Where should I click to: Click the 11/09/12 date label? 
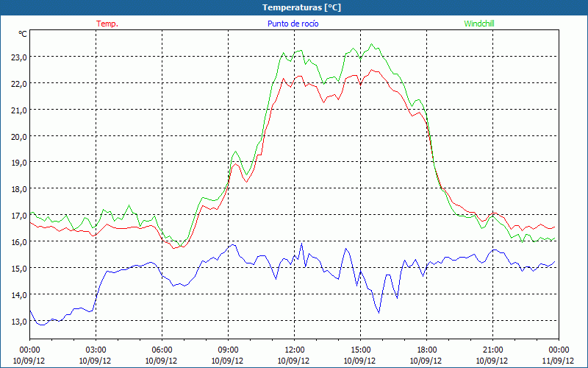(x=559, y=361)
